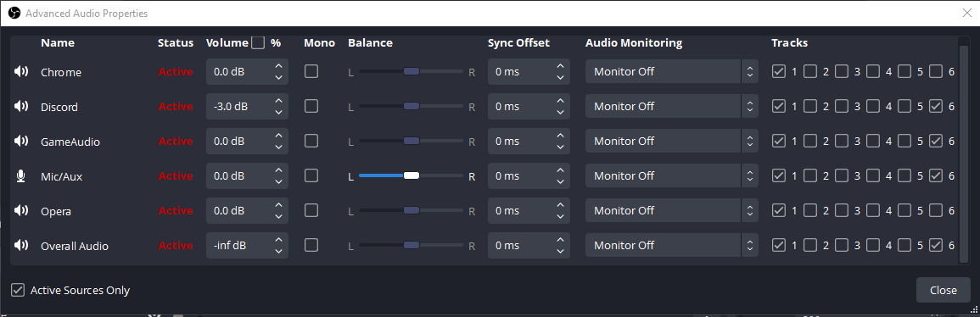Enable Mono for Overall Audio
This screenshot has width=980, height=317.
point(311,245)
